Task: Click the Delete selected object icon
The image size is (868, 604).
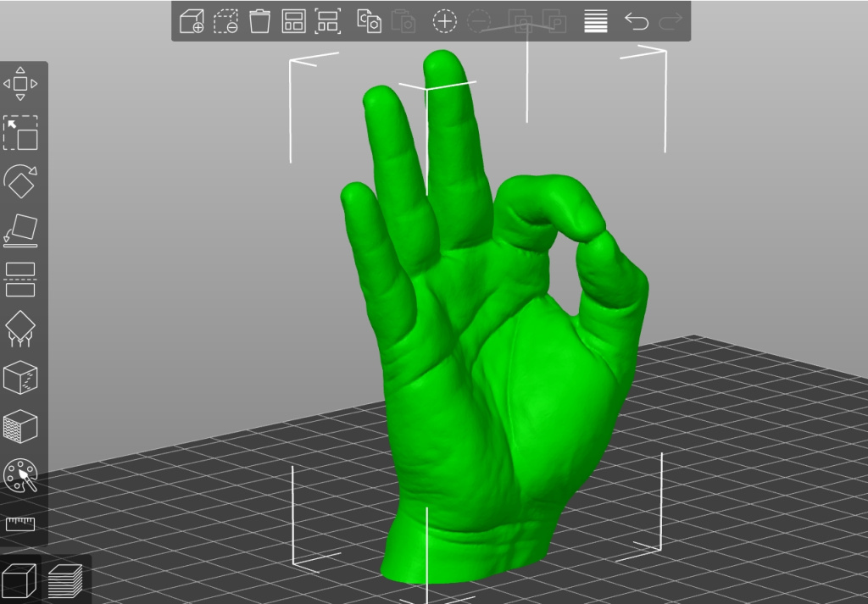Action: [225, 21]
